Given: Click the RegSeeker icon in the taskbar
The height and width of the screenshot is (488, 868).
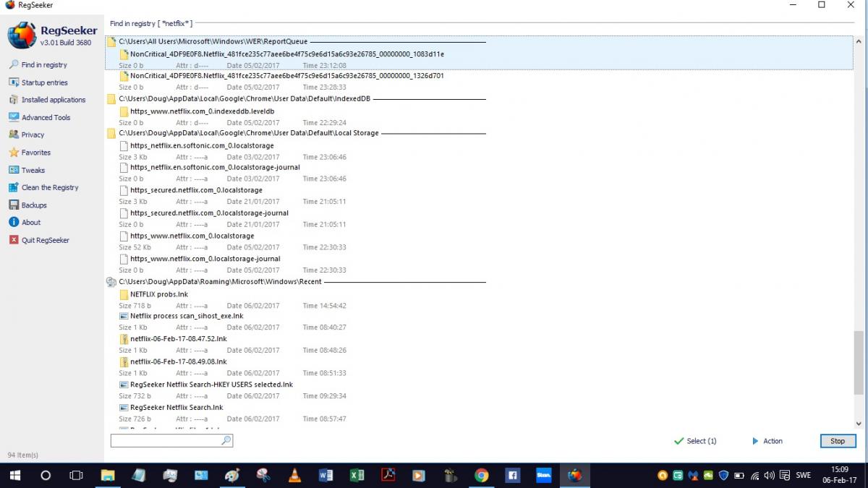Looking at the screenshot, I should (x=575, y=475).
